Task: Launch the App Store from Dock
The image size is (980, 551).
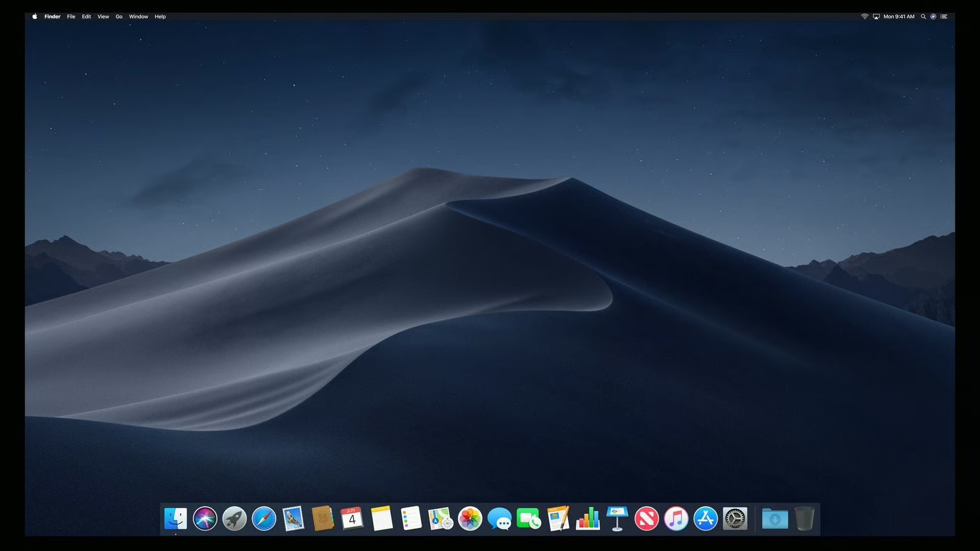Action: [x=706, y=519]
